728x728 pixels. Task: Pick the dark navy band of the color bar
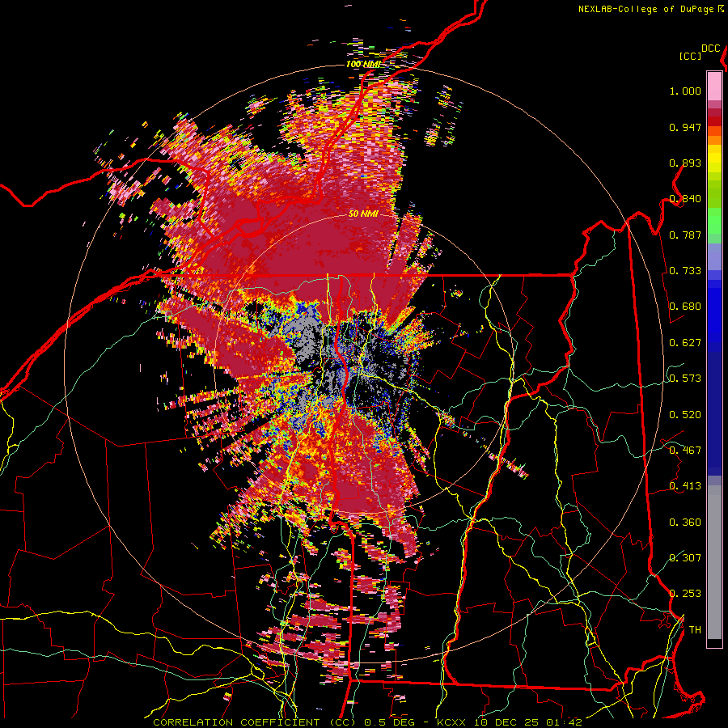coord(714,413)
